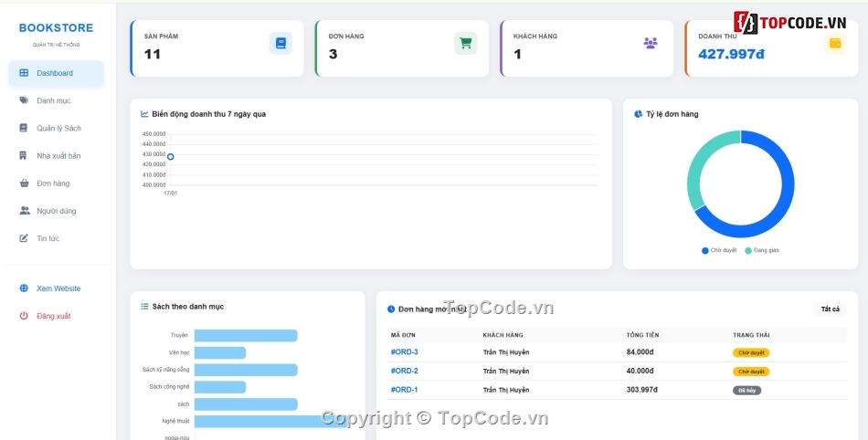The height and width of the screenshot is (440, 868).
Task: Click the Đã hủy badge for #ORD-1
Action: pyautogui.click(x=746, y=391)
